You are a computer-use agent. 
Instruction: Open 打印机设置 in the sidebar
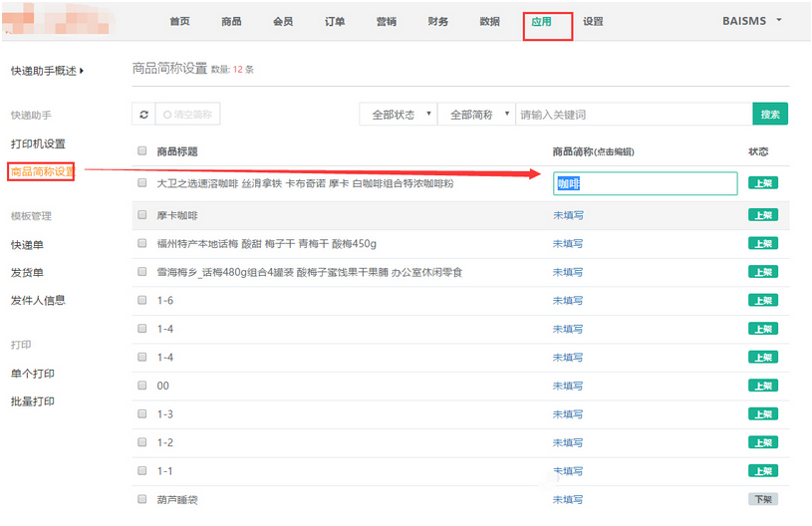tap(38, 144)
